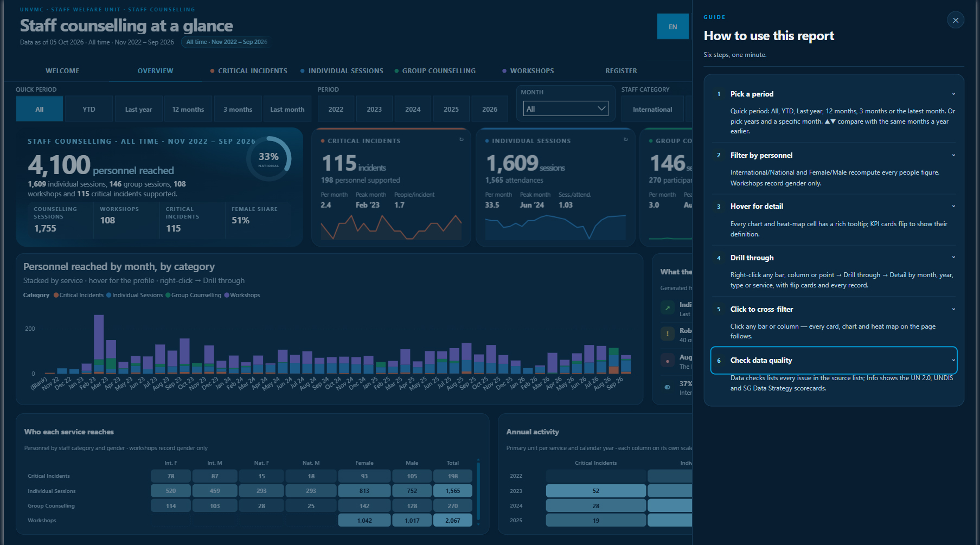Flip the Critical Incidents card refresh icon
This screenshot has height=545, width=980.
(x=462, y=139)
